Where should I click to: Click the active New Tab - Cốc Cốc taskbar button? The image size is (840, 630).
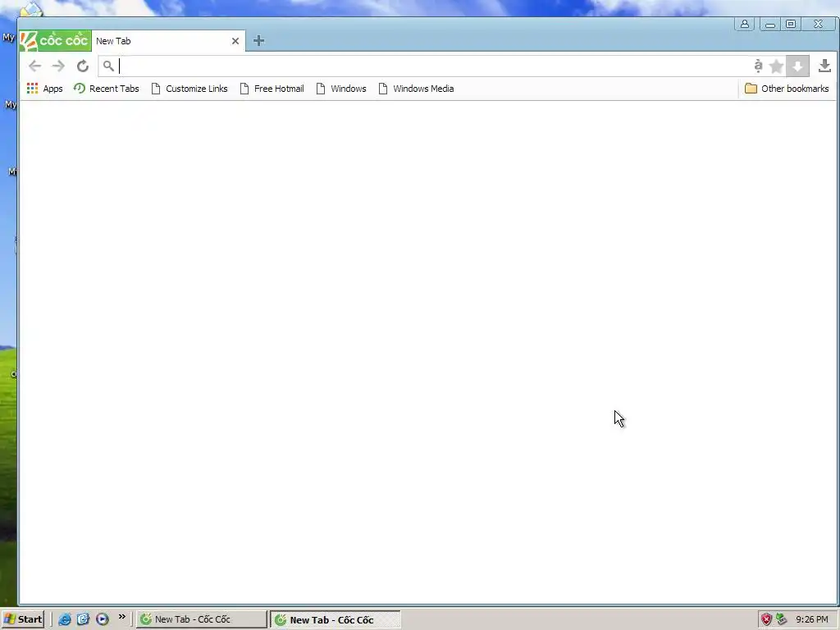336,619
